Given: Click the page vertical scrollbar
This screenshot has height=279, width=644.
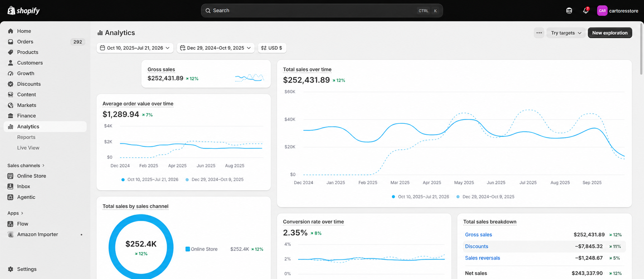Looking at the screenshot, I should (641, 49).
